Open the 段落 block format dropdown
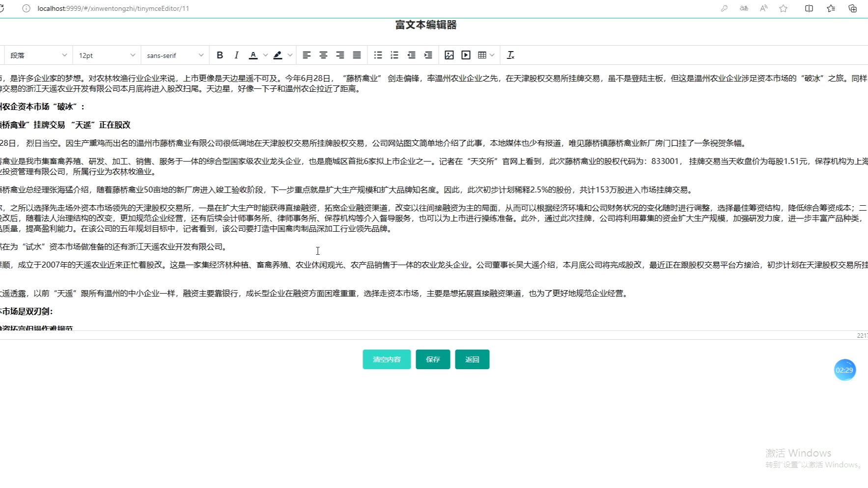 pyautogui.click(x=38, y=55)
